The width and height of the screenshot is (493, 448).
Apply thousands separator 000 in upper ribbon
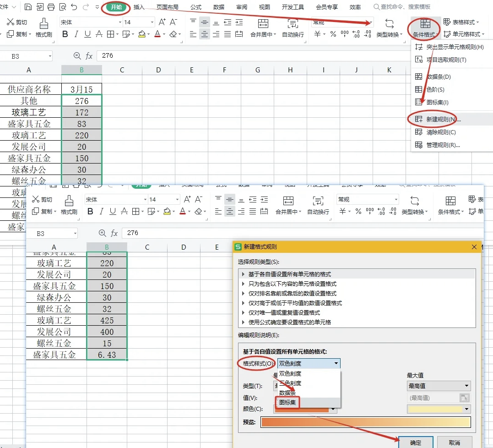click(345, 33)
